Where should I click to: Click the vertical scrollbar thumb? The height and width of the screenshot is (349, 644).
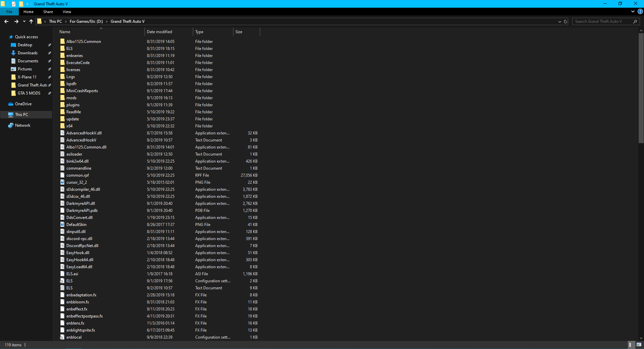point(641,88)
